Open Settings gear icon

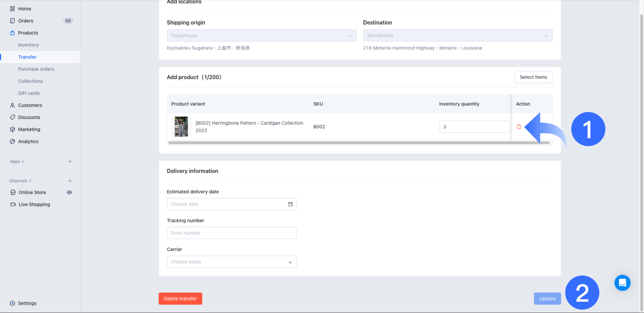click(x=13, y=303)
